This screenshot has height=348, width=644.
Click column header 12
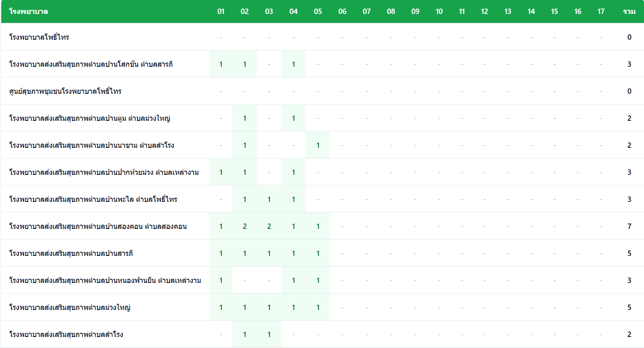[x=485, y=11]
